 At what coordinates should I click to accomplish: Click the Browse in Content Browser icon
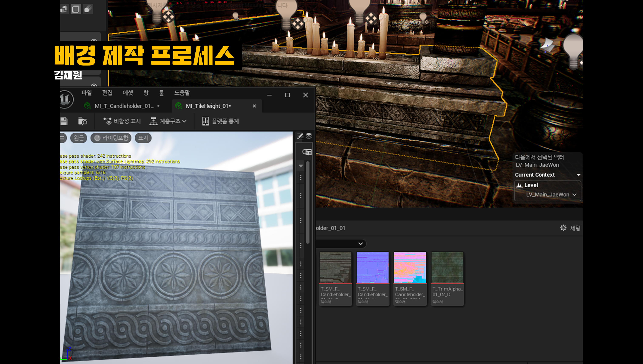tap(82, 121)
